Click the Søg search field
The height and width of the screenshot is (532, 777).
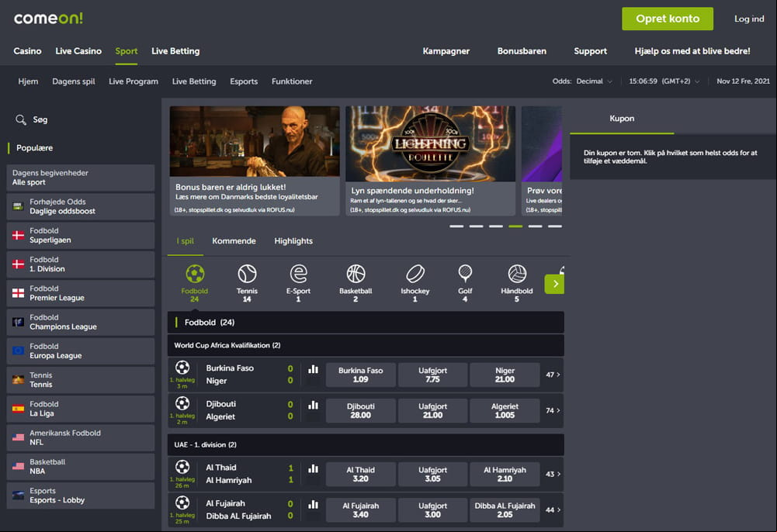[40, 119]
